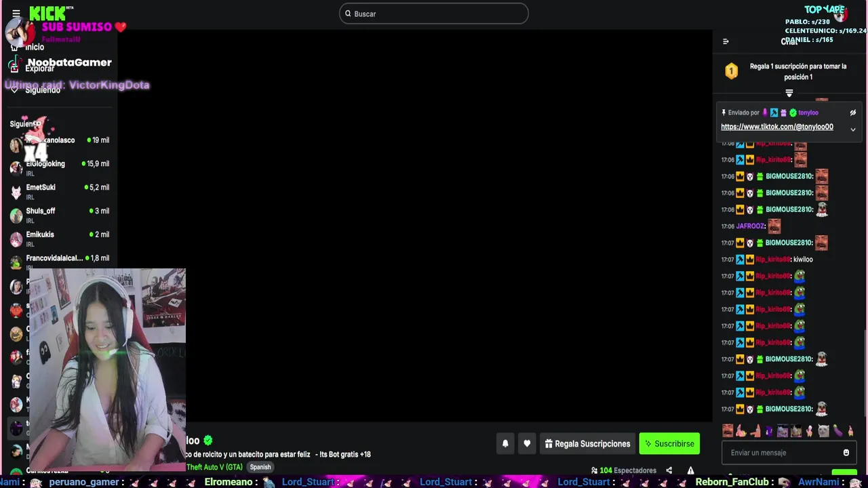Click the search magnifier icon

click(349, 14)
